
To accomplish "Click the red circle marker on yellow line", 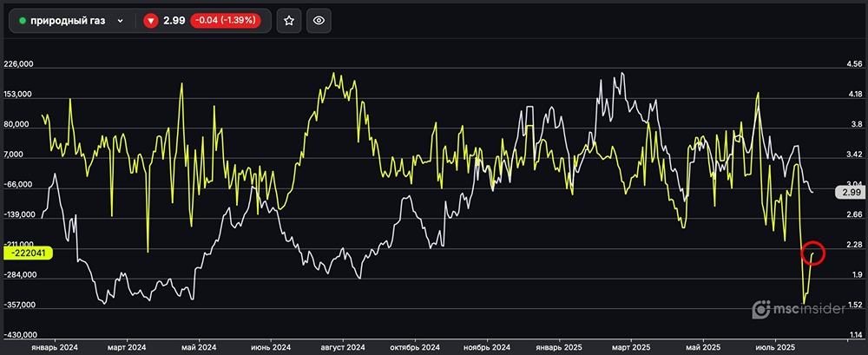I will 813,253.
